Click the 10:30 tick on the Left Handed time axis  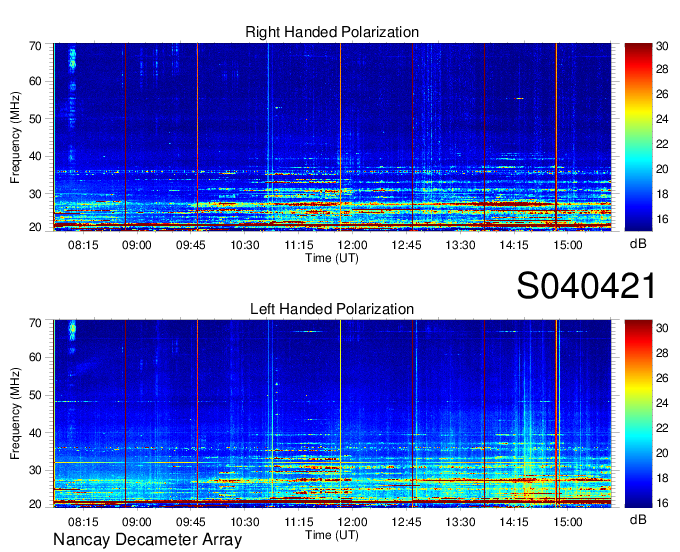click(x=245, y=522)
